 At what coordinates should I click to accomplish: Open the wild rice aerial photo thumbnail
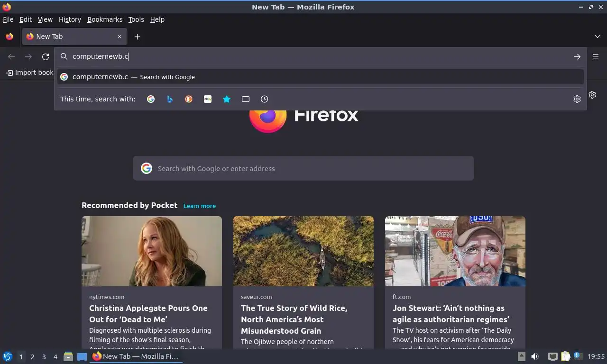(303, 251)
